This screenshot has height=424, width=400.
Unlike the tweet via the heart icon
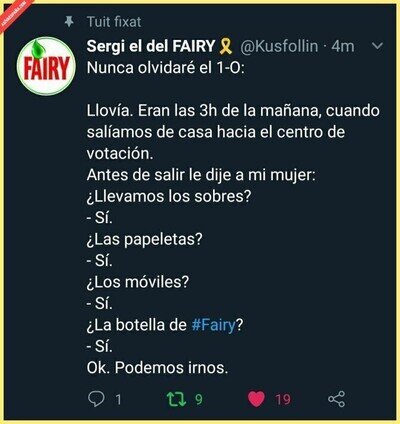(256, 399)
